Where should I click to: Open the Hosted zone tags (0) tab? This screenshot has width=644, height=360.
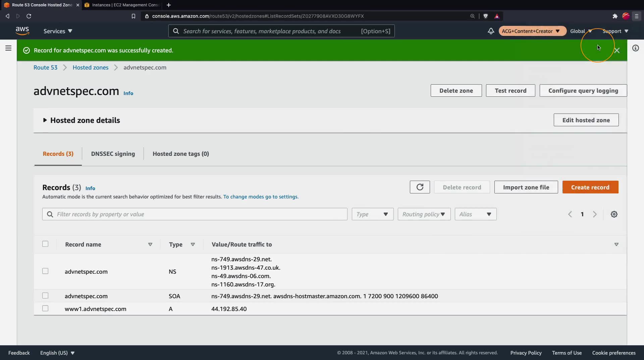tap(181, 154)
